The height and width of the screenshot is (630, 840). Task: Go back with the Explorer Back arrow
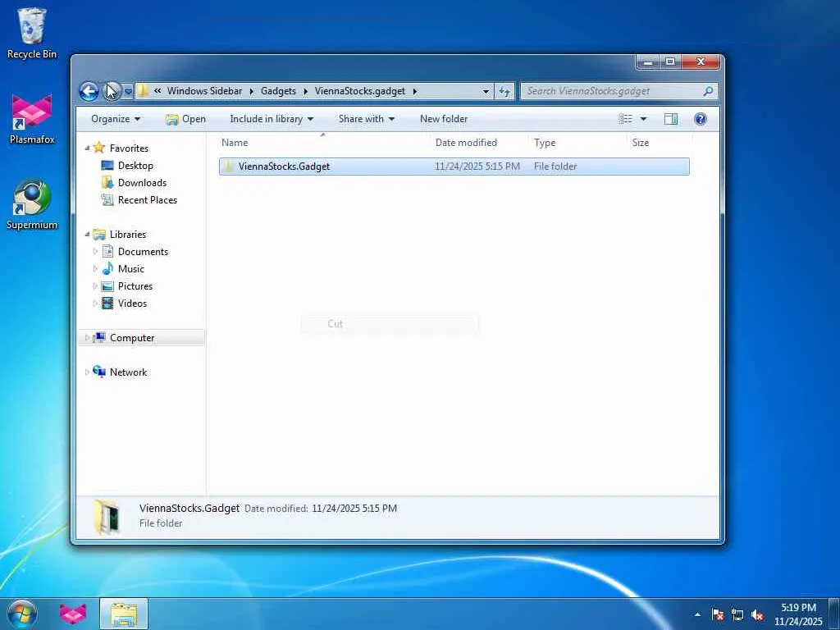(x=89, y=91)
